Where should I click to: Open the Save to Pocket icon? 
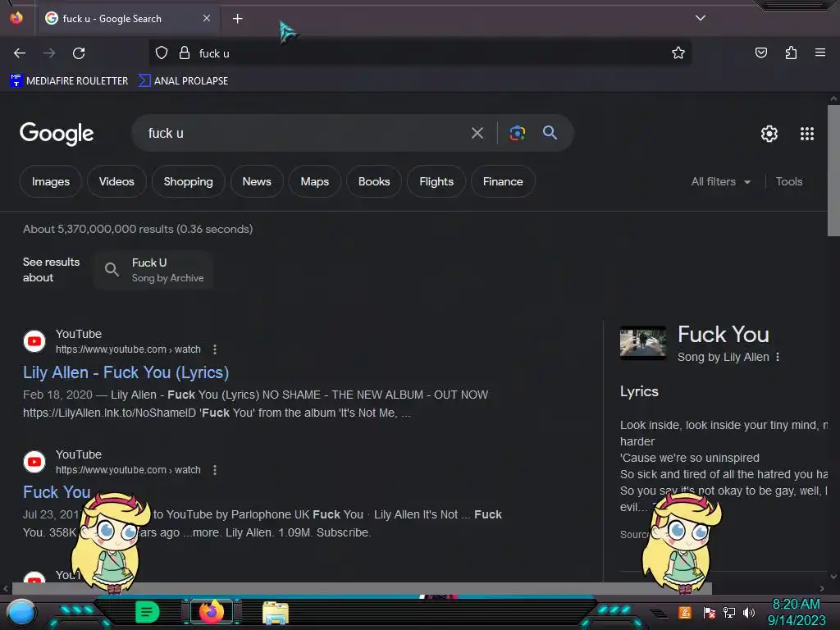click(x=760, y=53)
